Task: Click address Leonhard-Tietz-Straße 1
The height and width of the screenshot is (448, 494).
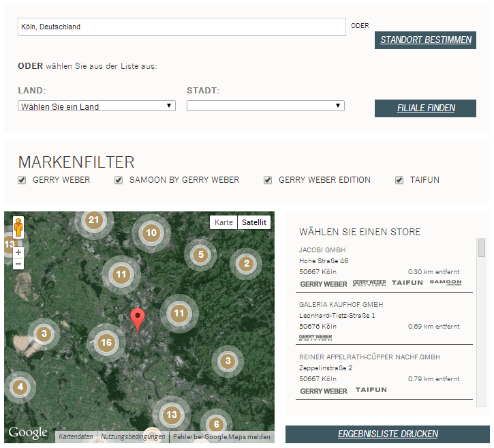Action: [x=337, y=315]
